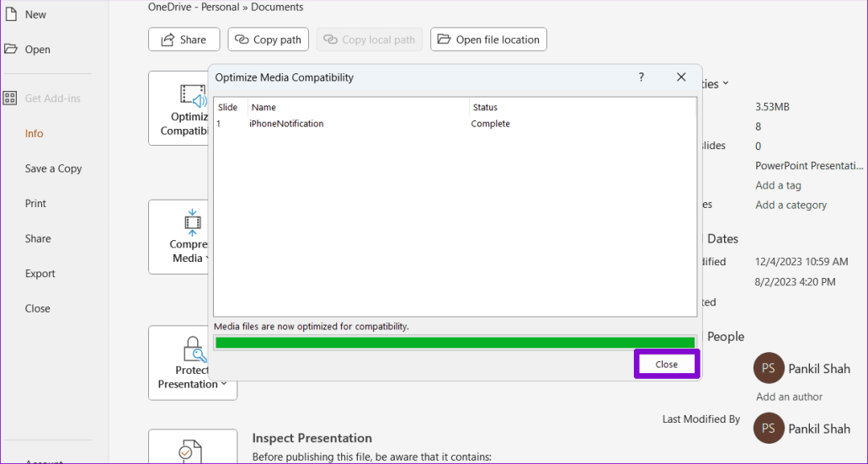Click the Close button in the dialog
This screenshot has height=464, width=868.
pos(667,365)
